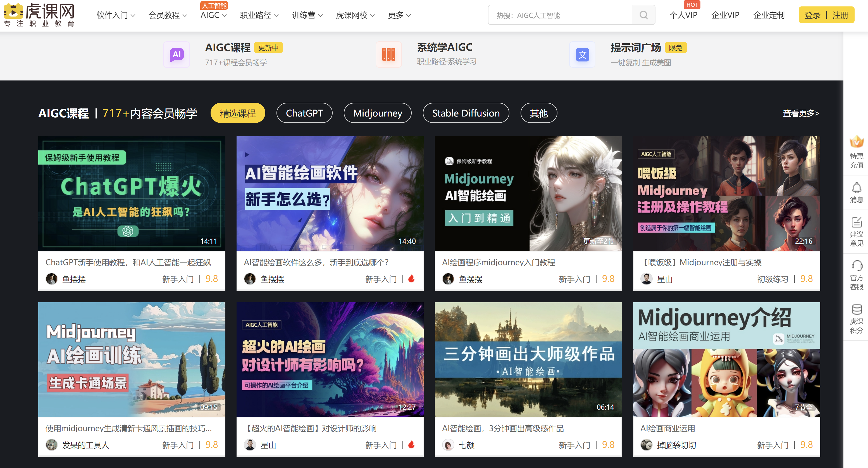Click title AI智能绘画，3分钟画出高级感作品
The height and width of the screenshot is (468, 868).
[503, 428]
